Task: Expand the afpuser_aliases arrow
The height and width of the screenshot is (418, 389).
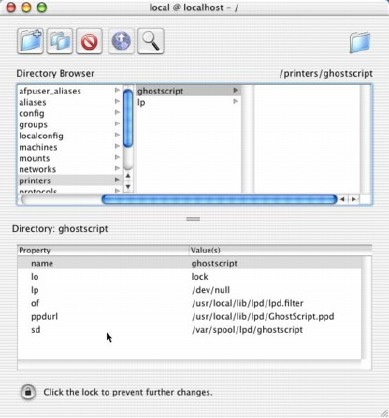Action: coord(117,90)
